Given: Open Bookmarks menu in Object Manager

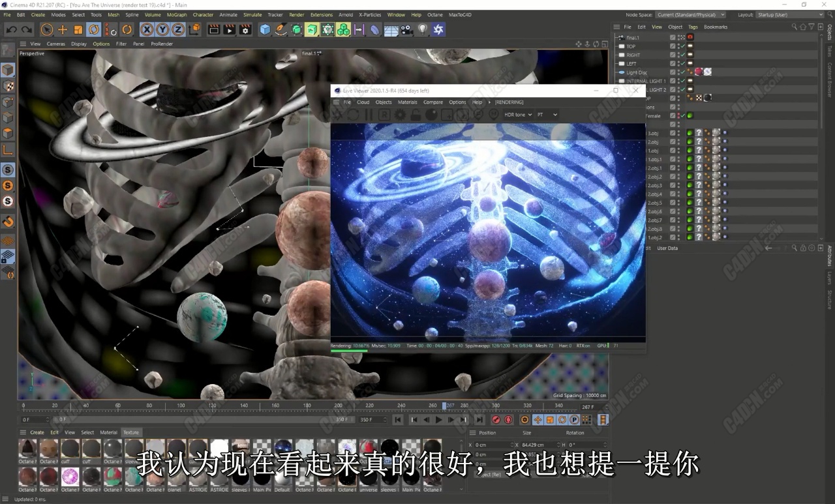Looking at the screenshot, I should [716, 27].
